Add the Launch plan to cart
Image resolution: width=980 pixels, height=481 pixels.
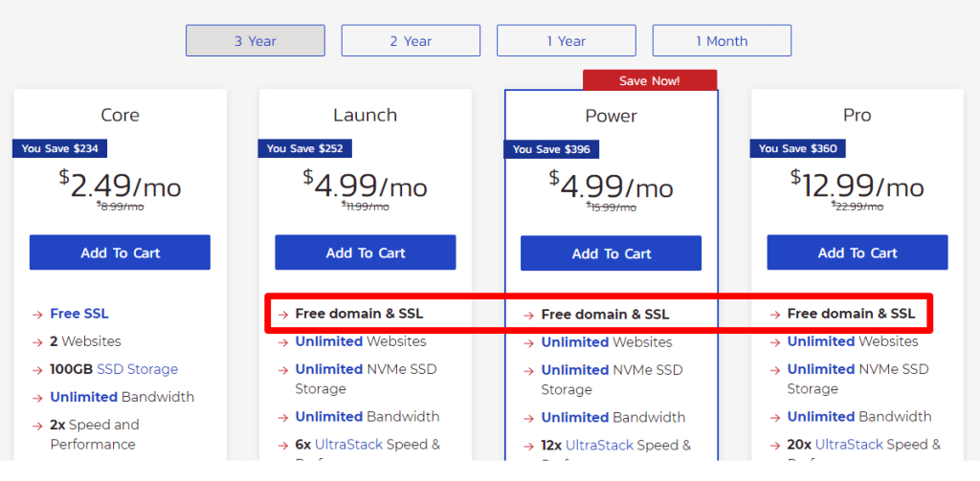(x=365, y=252)
